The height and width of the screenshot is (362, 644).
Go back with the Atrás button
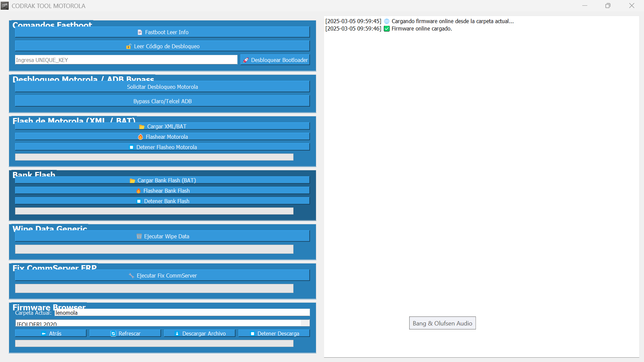pyautogui.click(x=51, y=334)
